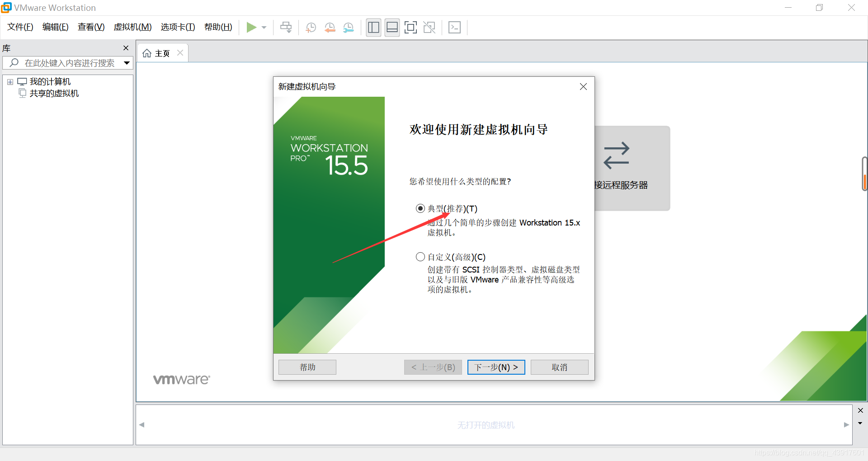Open the 查看(V) menu
This screenshot has height=461, width=868.
(x=91, y=27)
